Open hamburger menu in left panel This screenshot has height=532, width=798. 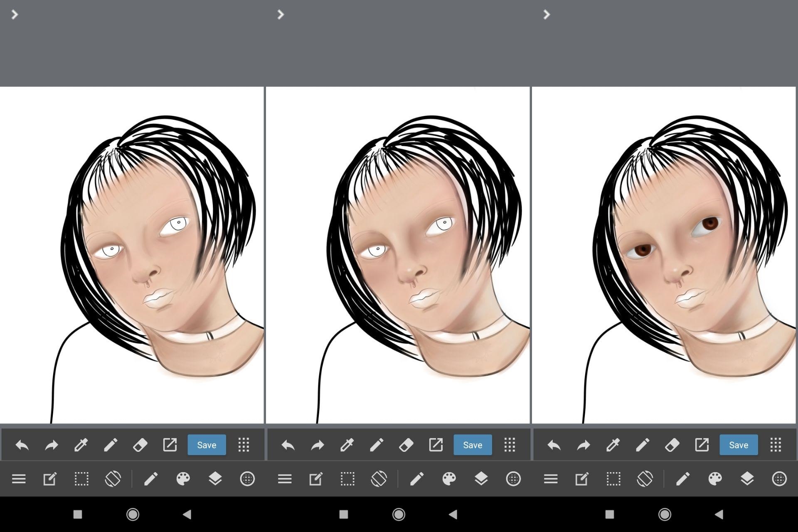click(x=19, y=479)
